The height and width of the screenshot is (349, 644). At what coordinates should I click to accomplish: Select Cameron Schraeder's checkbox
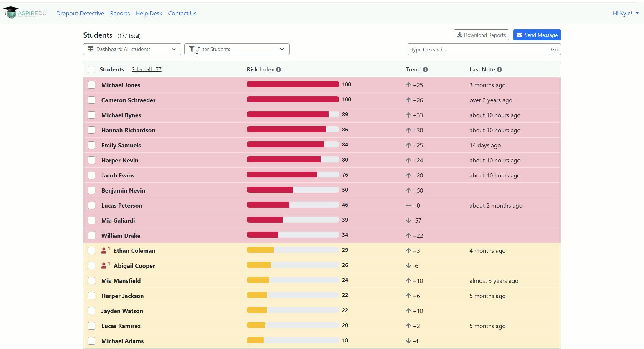point(91,100)
